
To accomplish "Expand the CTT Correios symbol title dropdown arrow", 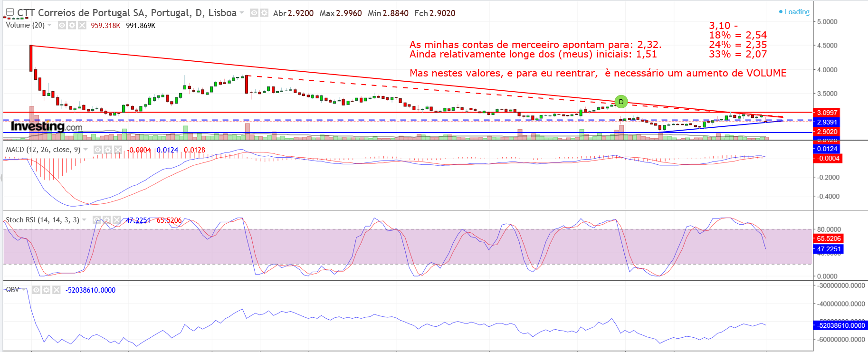I will pyautogui.click(x=242, y=13).
